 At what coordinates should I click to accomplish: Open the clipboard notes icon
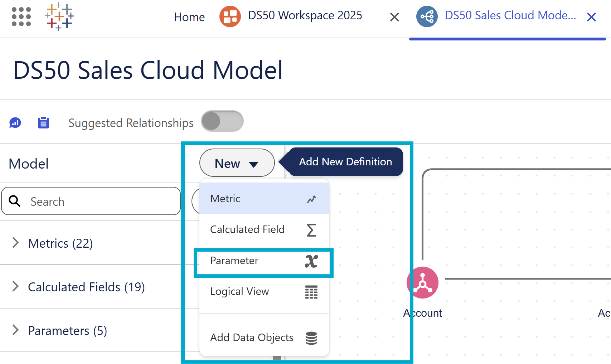point(43,122)
